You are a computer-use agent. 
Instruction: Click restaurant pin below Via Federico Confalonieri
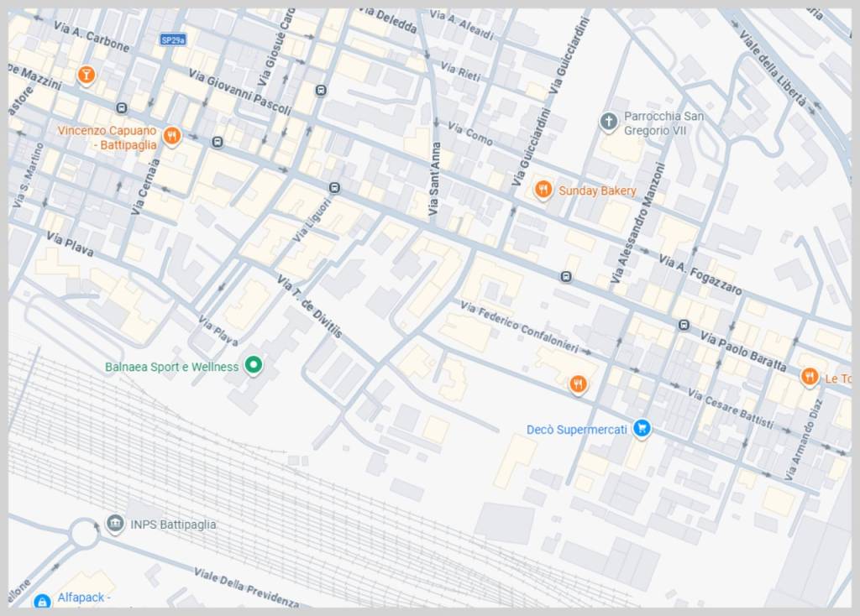coord(577,384)
